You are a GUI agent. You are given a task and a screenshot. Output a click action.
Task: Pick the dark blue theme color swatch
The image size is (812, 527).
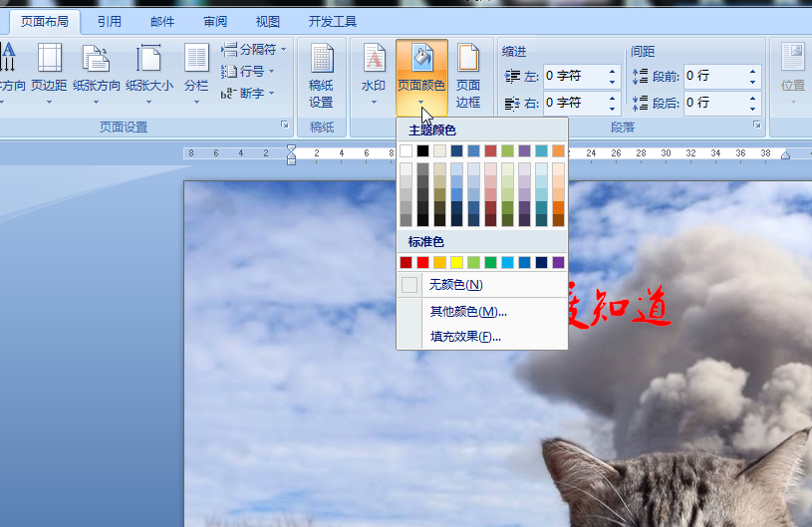(456, 150)
